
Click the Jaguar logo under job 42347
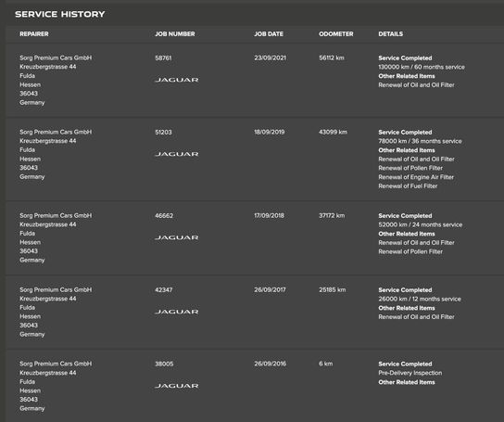176,312
